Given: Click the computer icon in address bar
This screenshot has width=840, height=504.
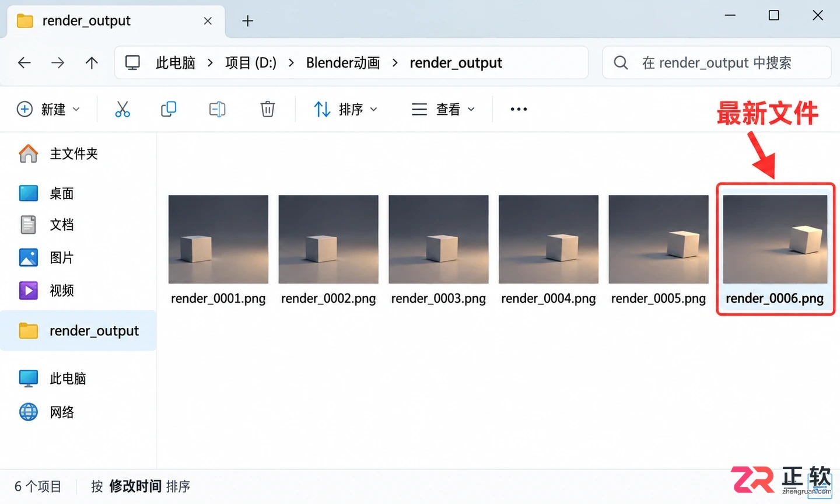Looking at the screenshot, I should pyautogui.click(x=133, y=62).
